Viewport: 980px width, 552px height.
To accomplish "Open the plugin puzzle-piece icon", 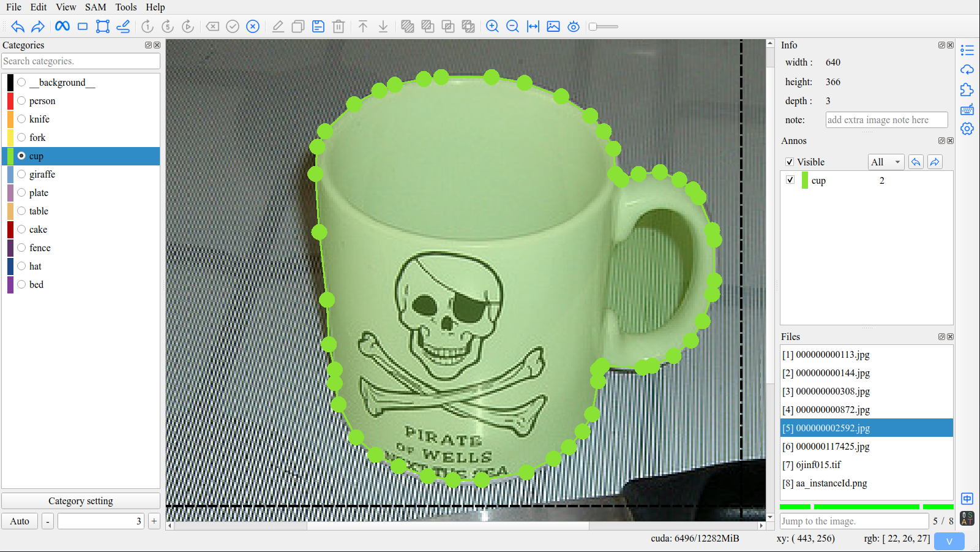I will [x=967, y=89].
